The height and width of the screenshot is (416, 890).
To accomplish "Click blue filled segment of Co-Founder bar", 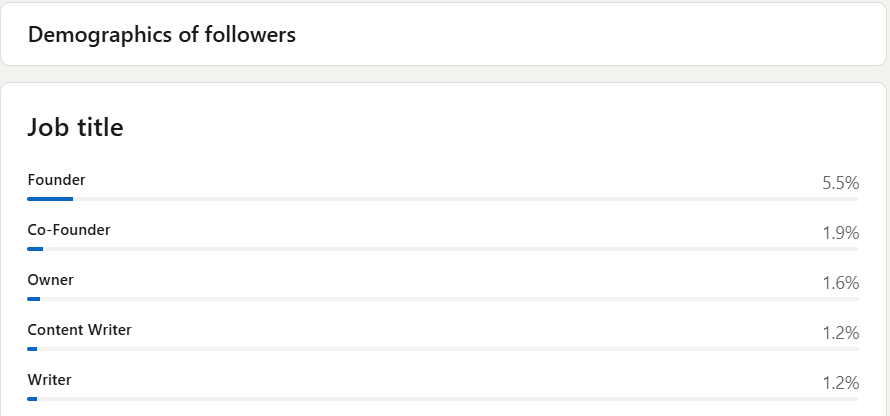I will (x=35, y=249).
